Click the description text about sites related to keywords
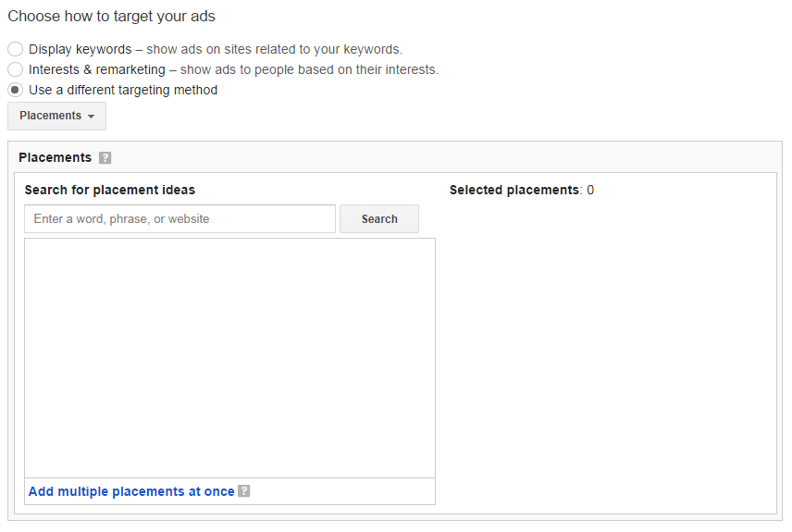792x532 pixels. pyautogui.click(x=274, y=49)
